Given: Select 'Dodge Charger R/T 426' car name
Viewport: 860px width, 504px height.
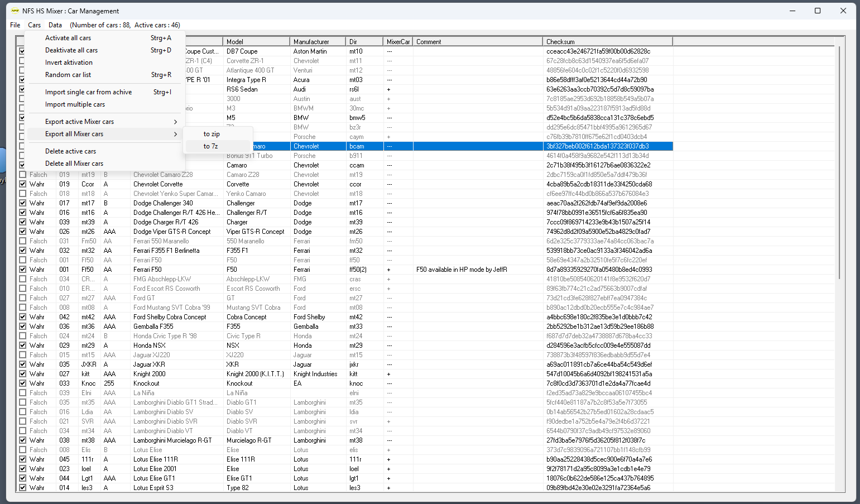Looking at the screenshot, I should coord(166,222).
